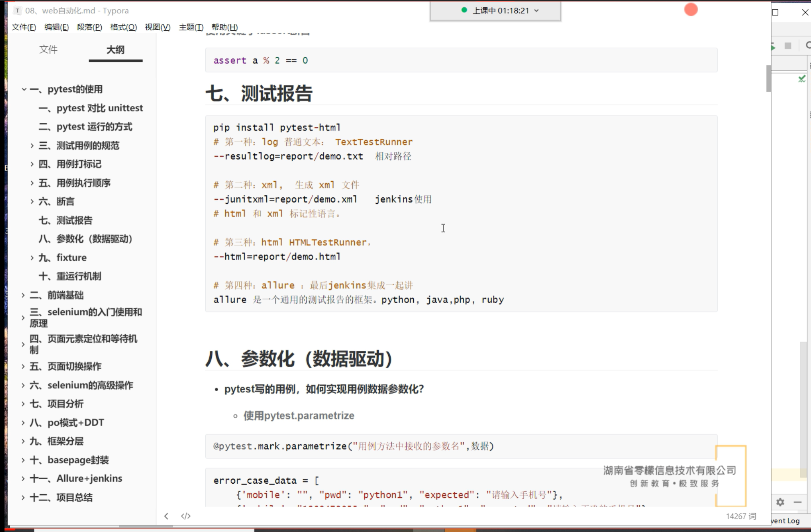
Task: Click the grey stop square icon
Action: (788, 45)
